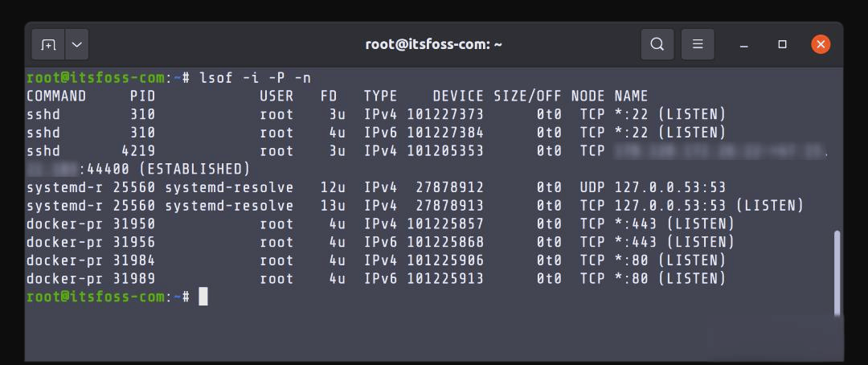Click the lsof -i -P -n command text
This screenshot has width=868, height=365.
(254, 78)
